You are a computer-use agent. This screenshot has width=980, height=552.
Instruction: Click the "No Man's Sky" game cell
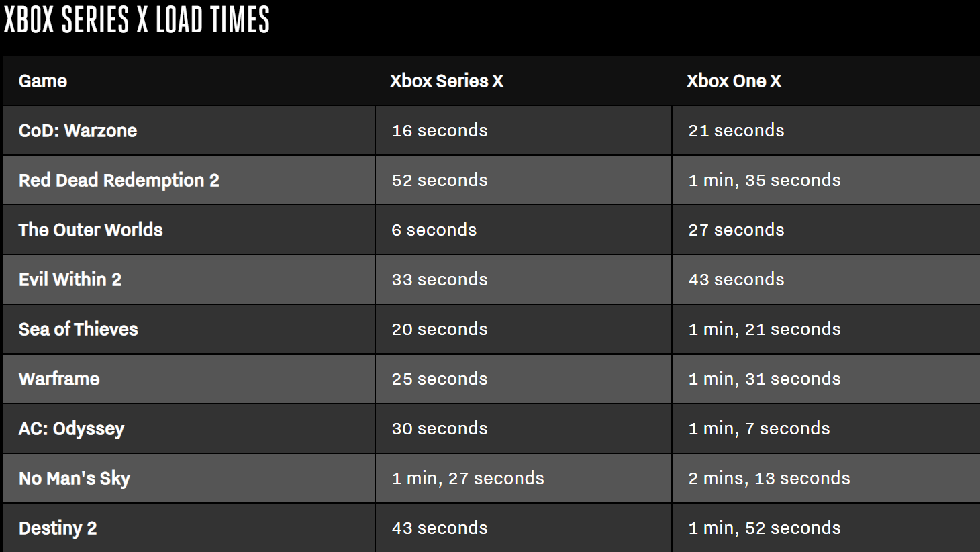[x=75, y=478]
